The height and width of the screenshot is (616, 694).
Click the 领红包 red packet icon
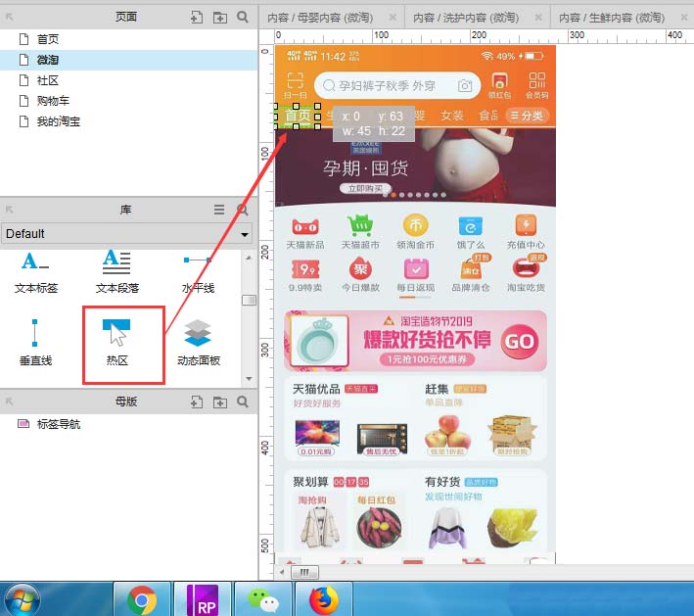[x=499, y=85]
